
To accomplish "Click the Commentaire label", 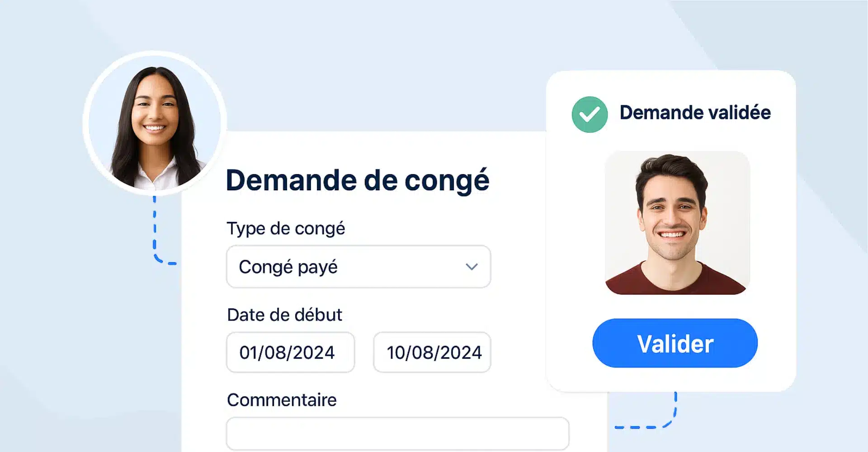I will click(282, 400).
